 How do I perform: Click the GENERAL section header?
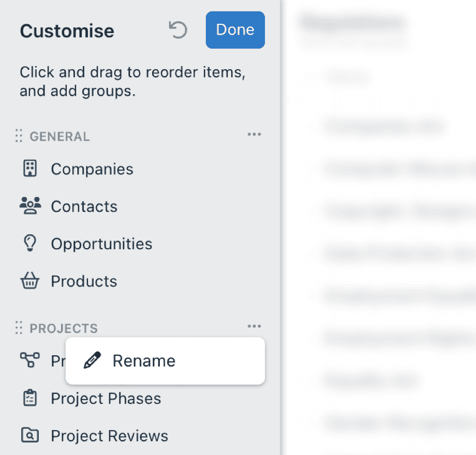click(x=59, y=136)
